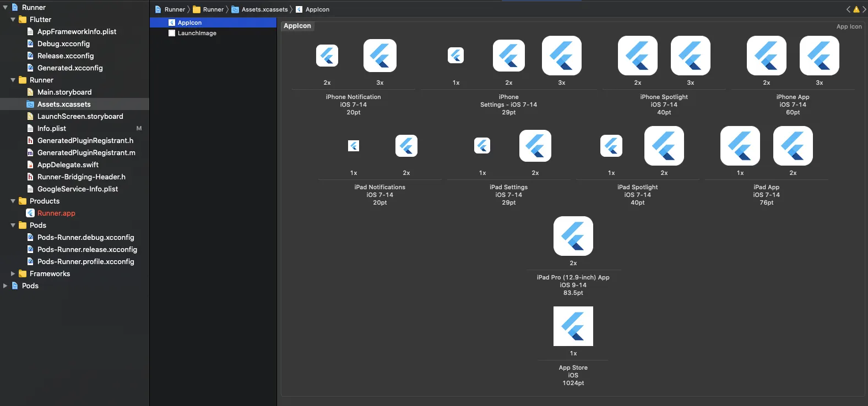Collapse the Pods group holding xcconfig files

[13, 225]
